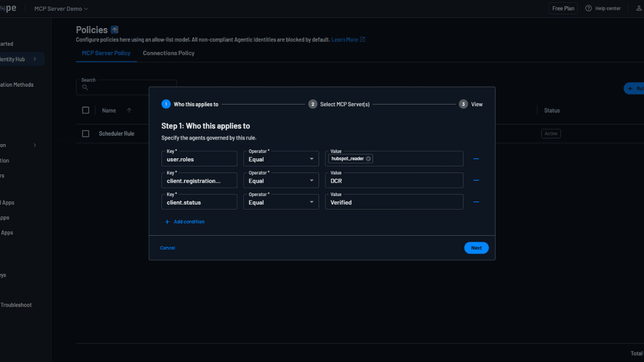Open the Help center

coord(603,8)
